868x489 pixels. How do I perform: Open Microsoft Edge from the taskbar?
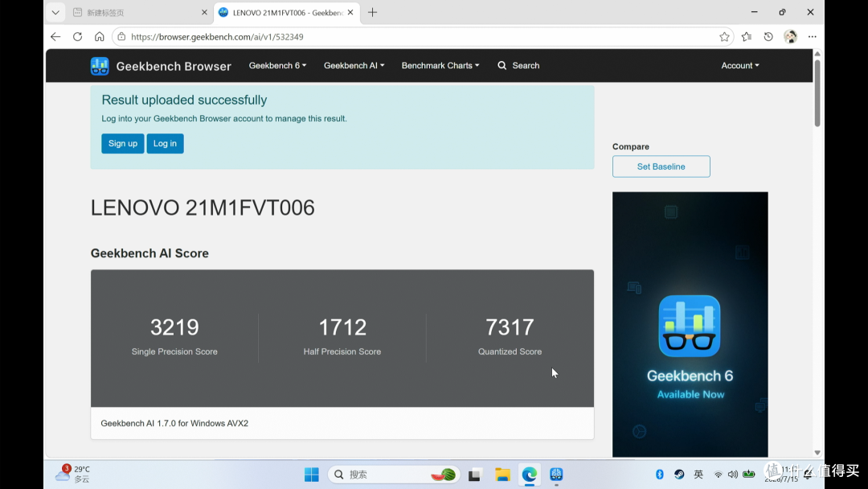pyautogui.click(x=529, y=475)
